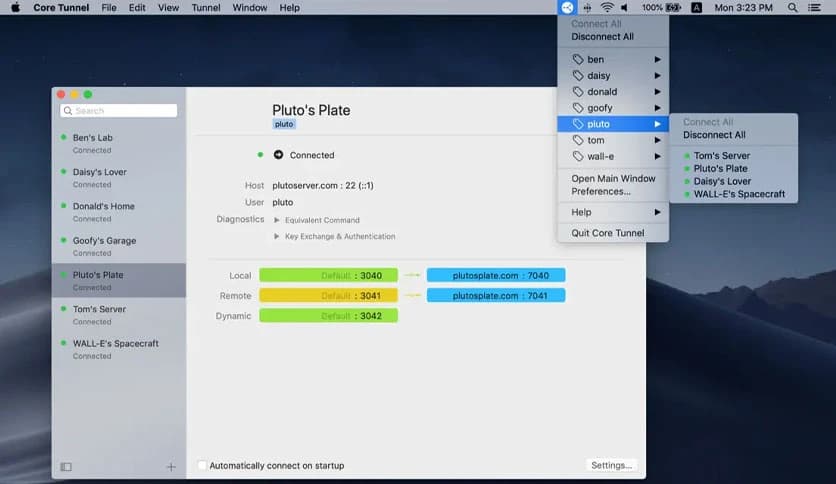Viewport: 836px width, 484px height.
Task: Click the add tunnel plus icon in sidebar
Action: (171, 467)
